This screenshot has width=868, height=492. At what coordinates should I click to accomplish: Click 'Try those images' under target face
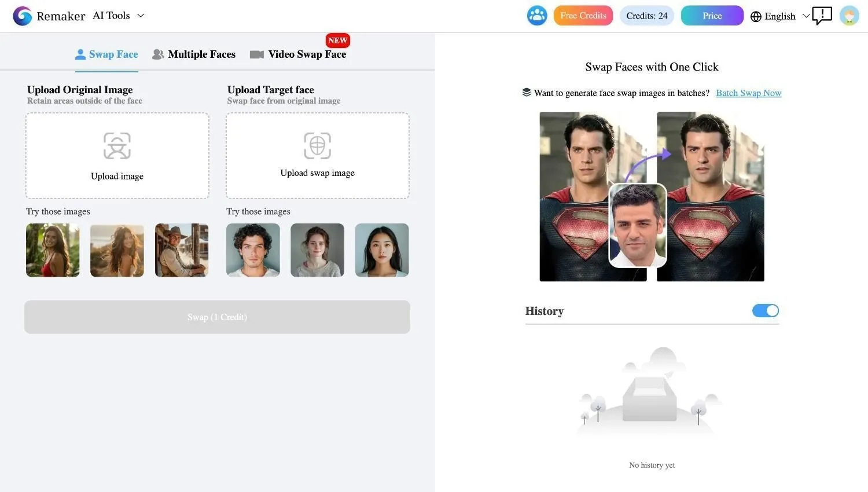pos(258,211)
